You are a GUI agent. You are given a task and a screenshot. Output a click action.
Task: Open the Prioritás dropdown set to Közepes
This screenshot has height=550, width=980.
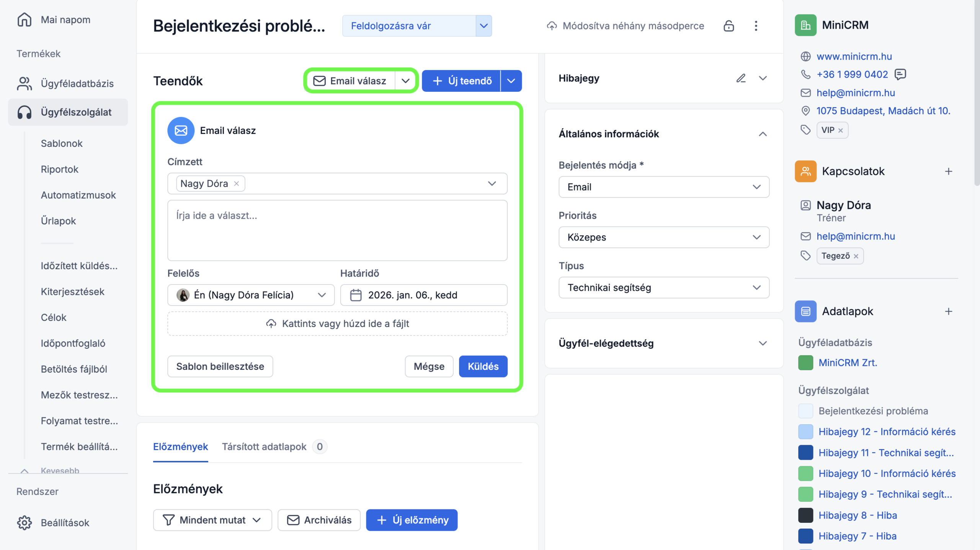[663, 237]
